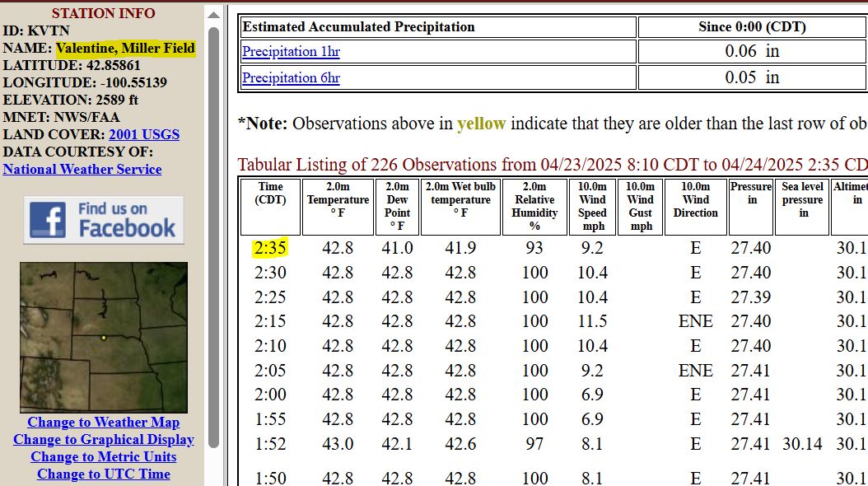Open the Precipitation 6hr link

coord(292,77)
